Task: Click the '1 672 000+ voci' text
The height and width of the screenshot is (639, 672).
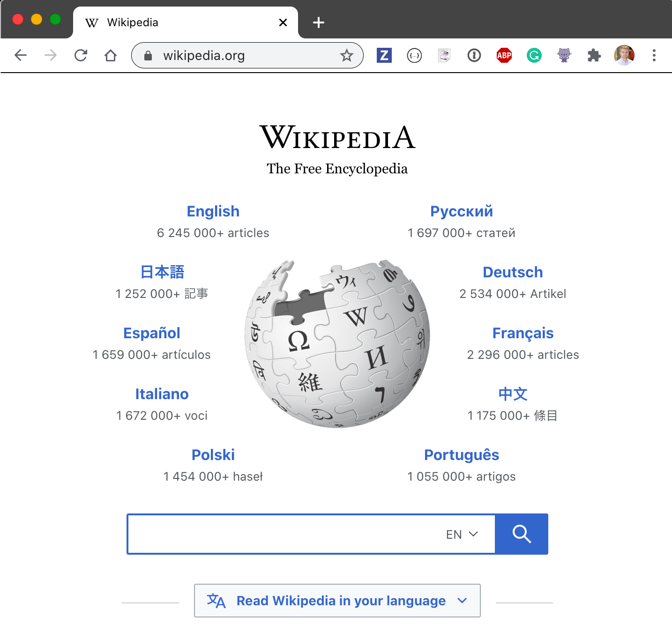Action: (162, 416)
